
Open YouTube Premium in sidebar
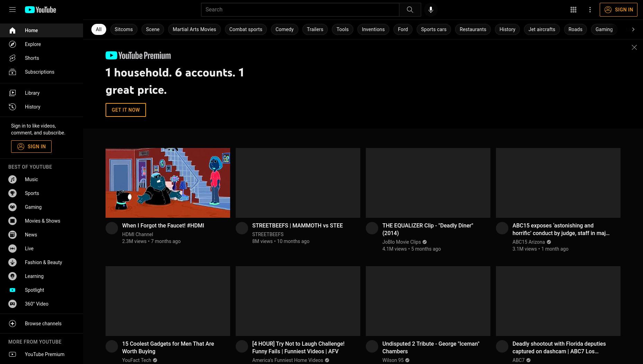pos(42,354)
